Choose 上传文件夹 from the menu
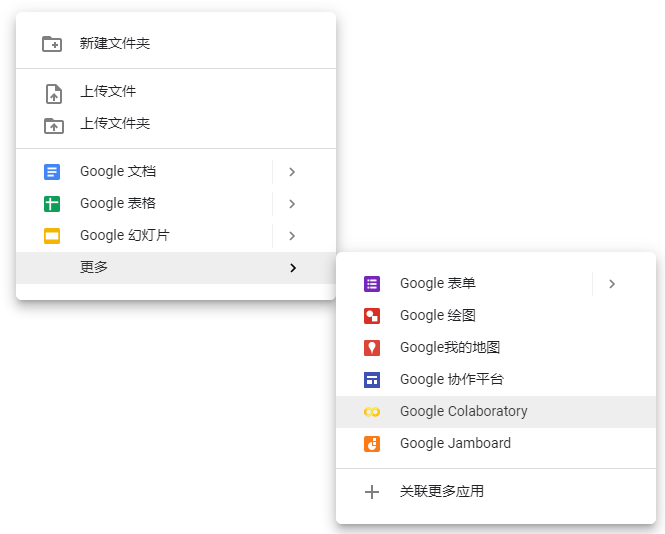Viewport: 665px width, 534px height. pos(176,124)
